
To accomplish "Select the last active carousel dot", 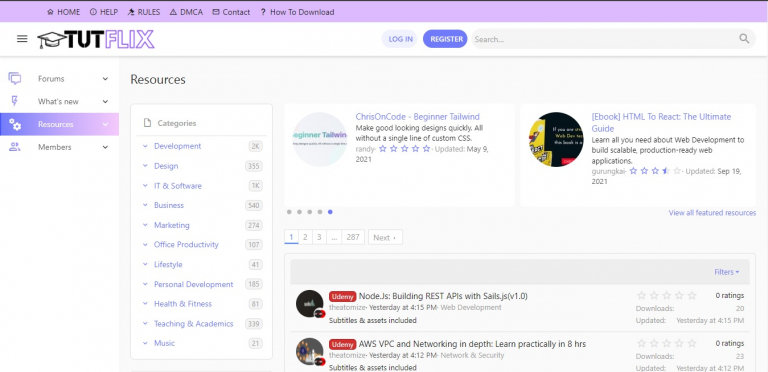I will click(330, 212).
